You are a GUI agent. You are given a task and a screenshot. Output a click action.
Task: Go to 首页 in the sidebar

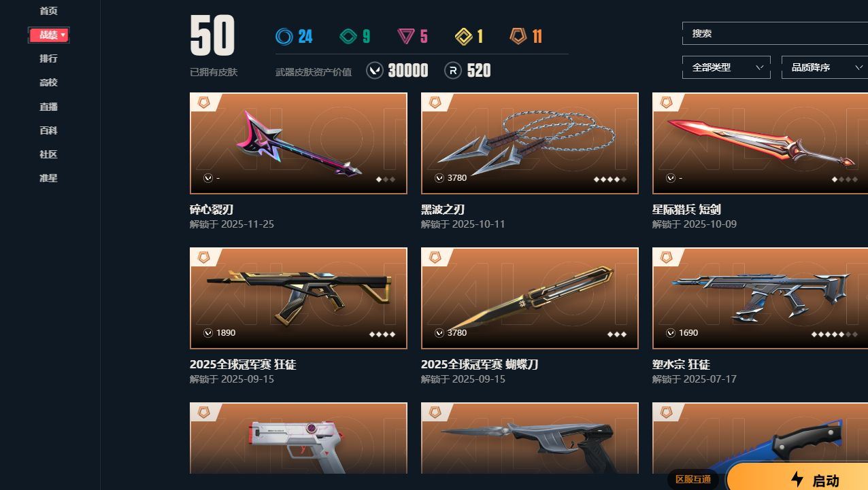(48, 11)
